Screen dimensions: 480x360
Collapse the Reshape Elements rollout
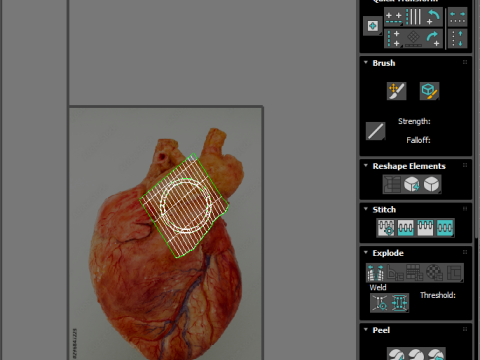click(x=366, y=166)
